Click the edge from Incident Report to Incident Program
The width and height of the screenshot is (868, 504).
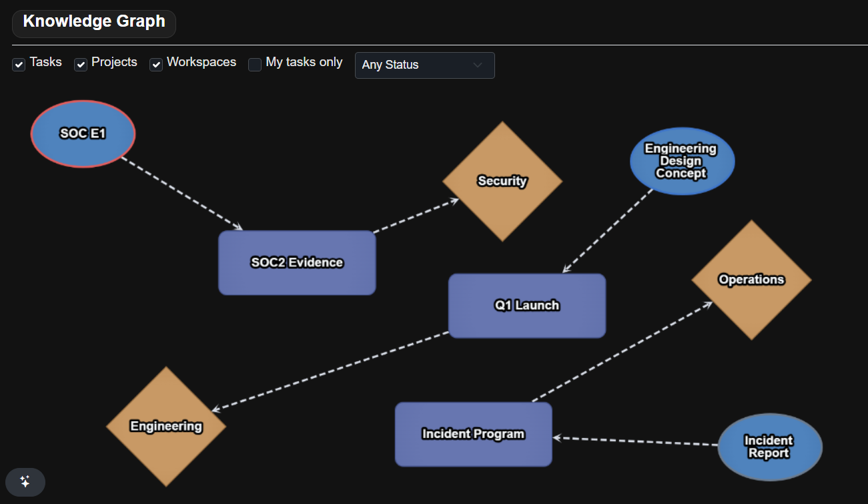(634, 442)
